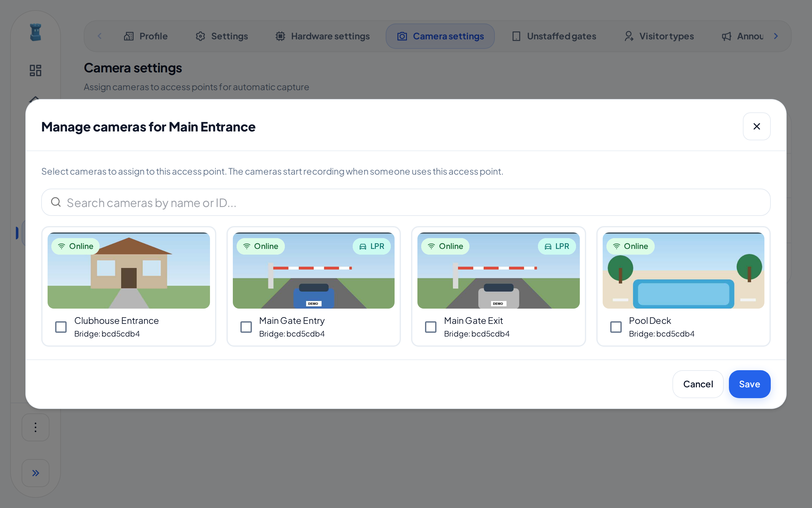Viewport: 812px width, 508px height.
Task: Close the Manage cameras dialog
Action: [756, 126]
